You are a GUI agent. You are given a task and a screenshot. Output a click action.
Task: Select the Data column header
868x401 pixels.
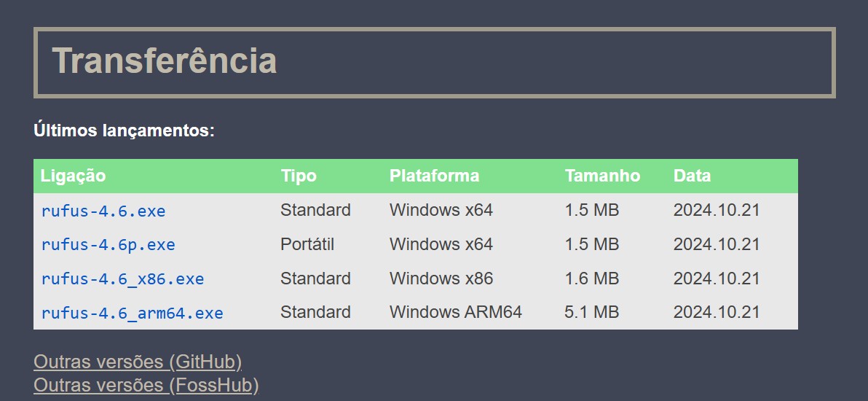point(692,176)
